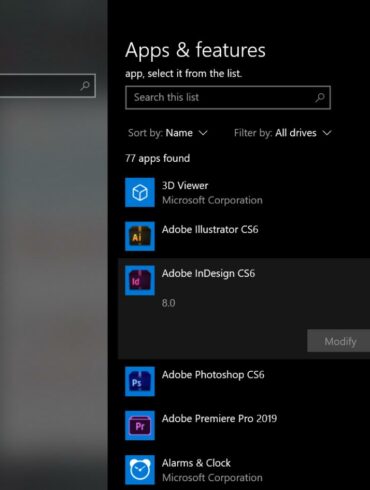Screen dimensions: 370x490
Task: Select the Adobe Illustrator CS6 entry
Action: pyautogui.click(x=210, y=229)
